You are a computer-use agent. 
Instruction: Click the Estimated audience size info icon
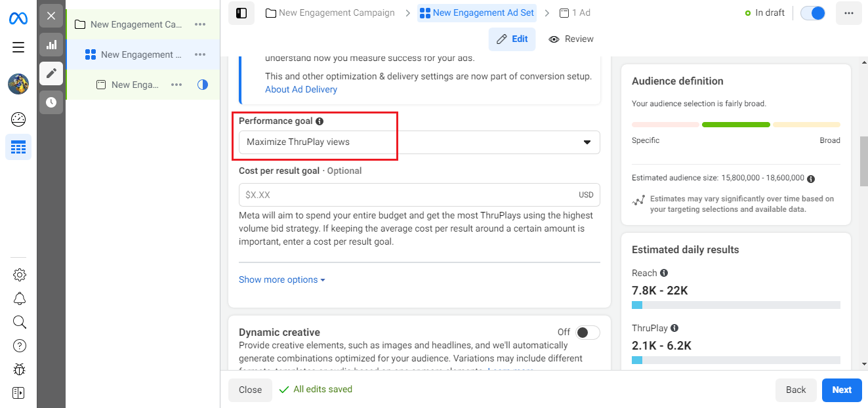[x=811, y=178]
